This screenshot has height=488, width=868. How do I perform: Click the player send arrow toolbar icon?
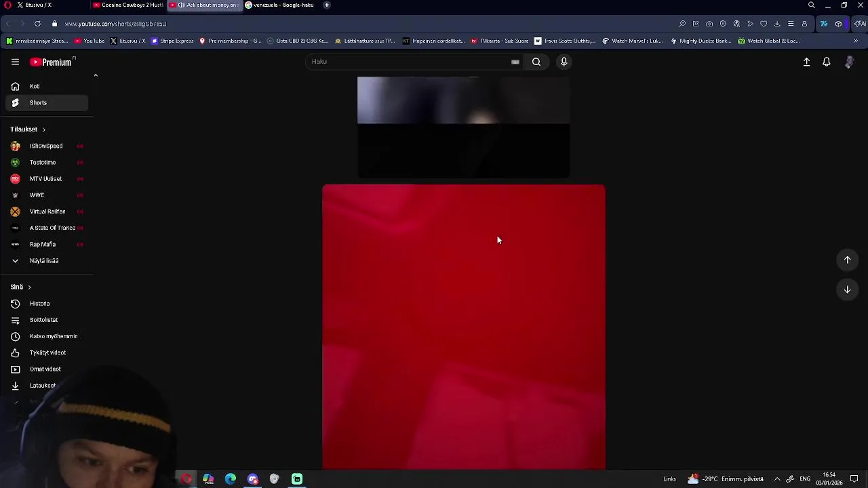[x=750, y=24]
